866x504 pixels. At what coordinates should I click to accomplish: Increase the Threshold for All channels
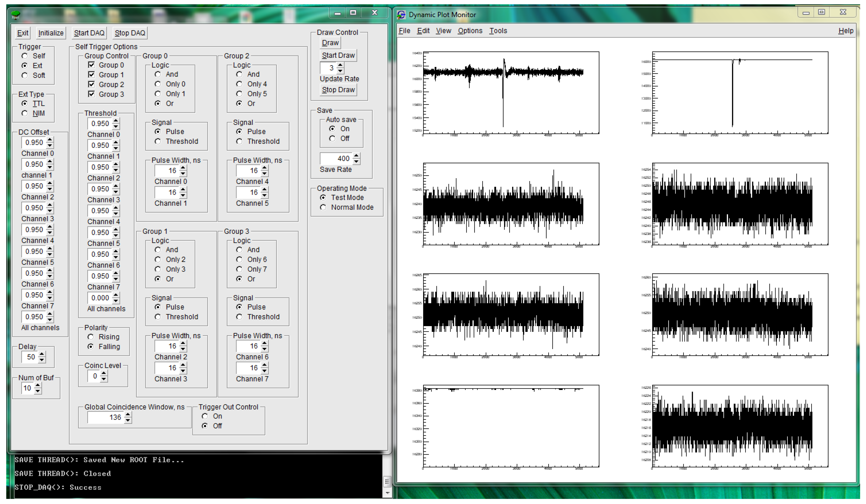click(x=116, y=295)
